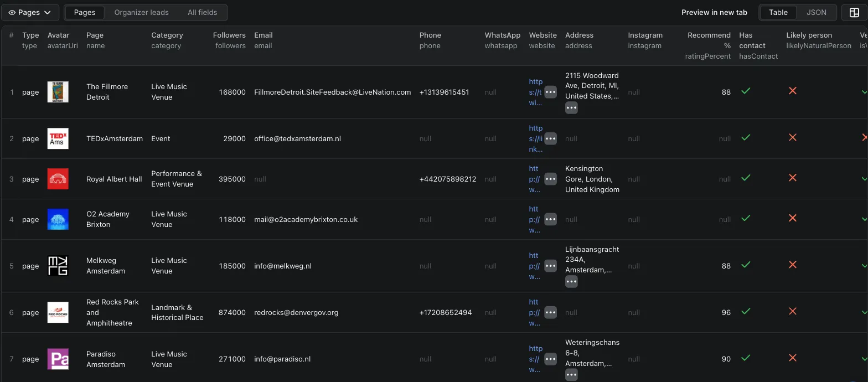The width and height of the screenshot is (868, 382).
Task: Click Has contact checkmark for Paradiso Amsterdam
Action: [746, 358]
